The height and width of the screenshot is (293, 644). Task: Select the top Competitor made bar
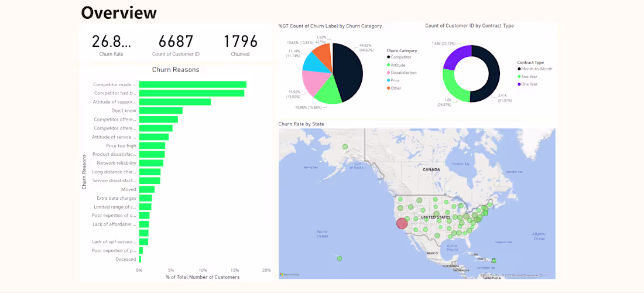[193, 84]
